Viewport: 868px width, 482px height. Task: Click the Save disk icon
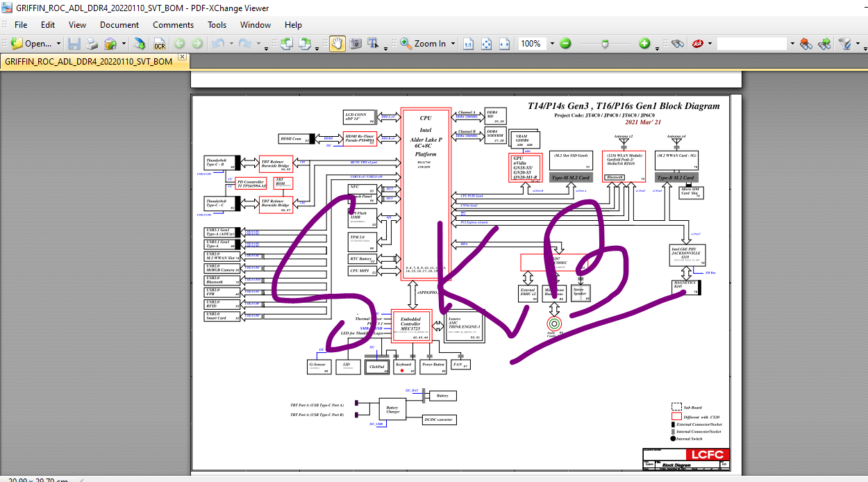(74, 44)
